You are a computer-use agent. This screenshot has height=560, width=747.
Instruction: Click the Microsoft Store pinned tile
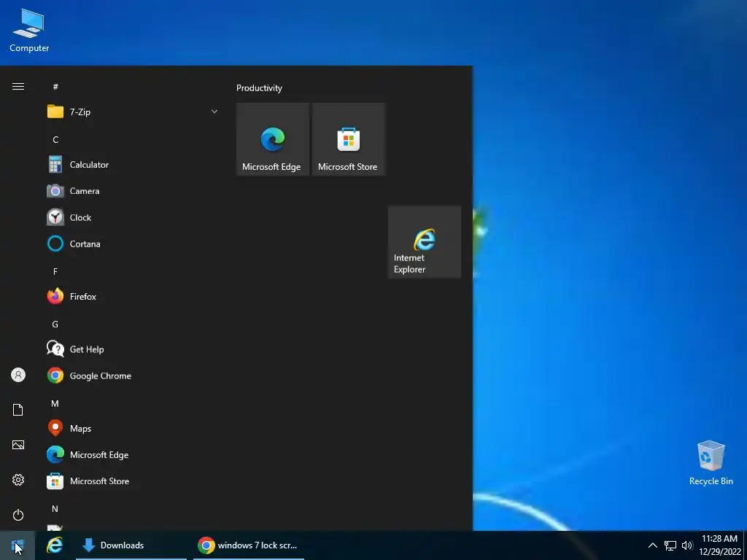point(348,139)
